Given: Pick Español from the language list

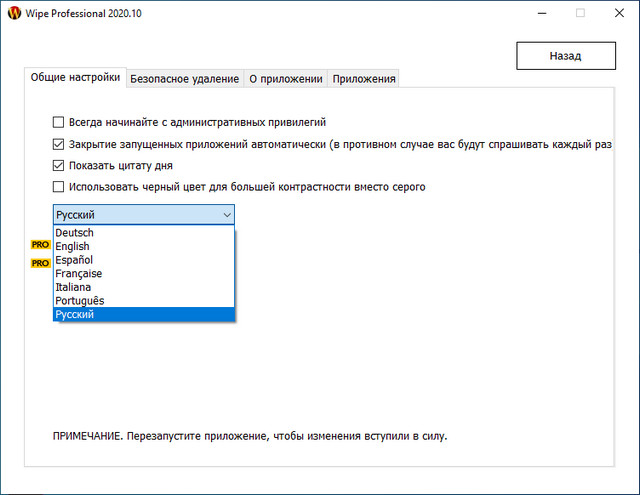Looking at the screenshot, I should pos(75,260).
